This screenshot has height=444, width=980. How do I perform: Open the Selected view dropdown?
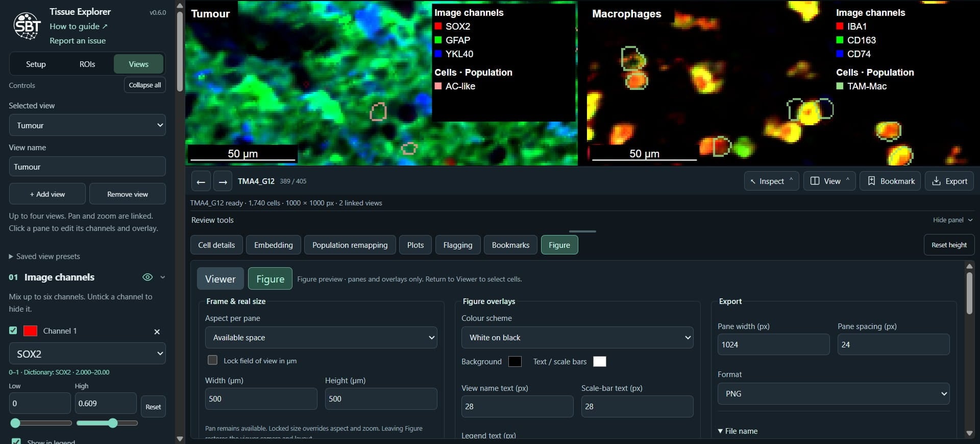pos(87,125)
